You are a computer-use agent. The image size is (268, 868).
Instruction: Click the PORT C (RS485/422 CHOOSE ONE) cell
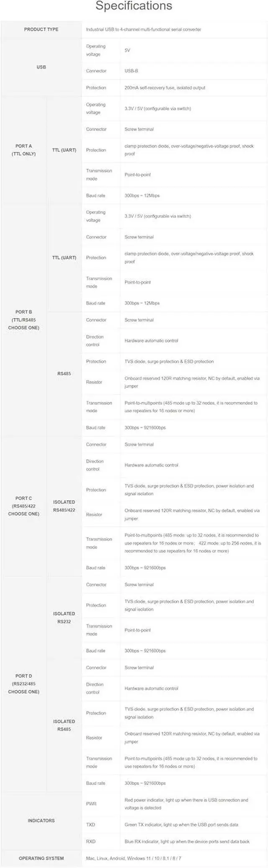pos(23,506)
